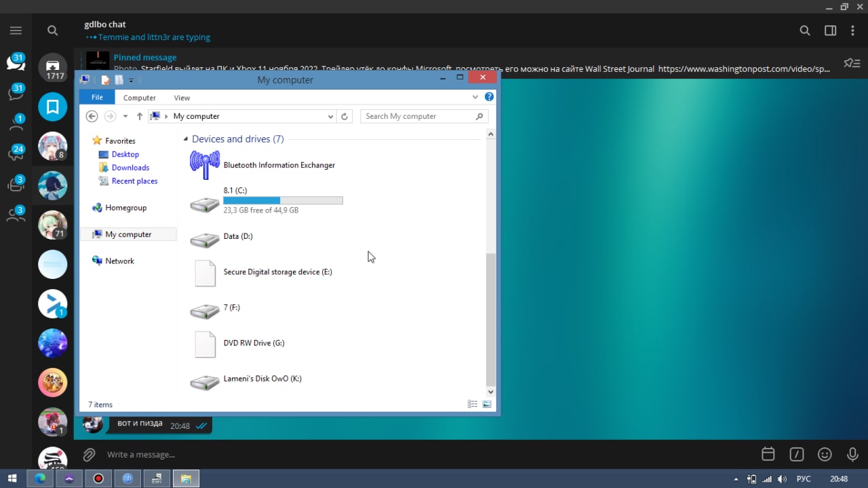The width and height of the screenshot is (868, 488).
Task: Switch to File Explorer taskbar button
Action: point(186,478)
